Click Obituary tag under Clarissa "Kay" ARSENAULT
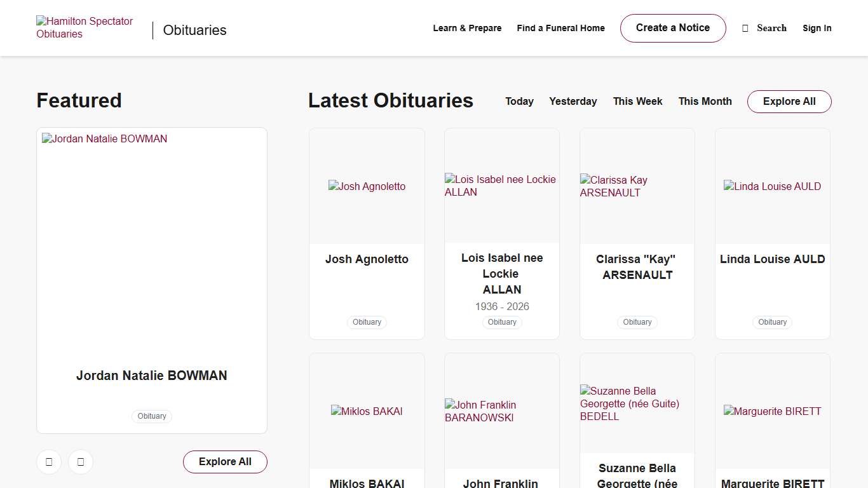 (x=637, y=322)
